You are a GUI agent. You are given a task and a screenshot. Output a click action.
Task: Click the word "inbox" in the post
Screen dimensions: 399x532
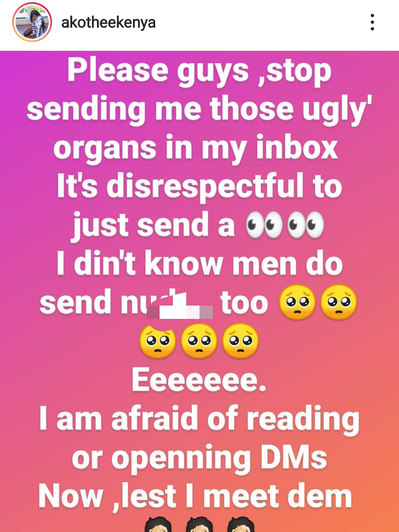[x=297, y=148]
